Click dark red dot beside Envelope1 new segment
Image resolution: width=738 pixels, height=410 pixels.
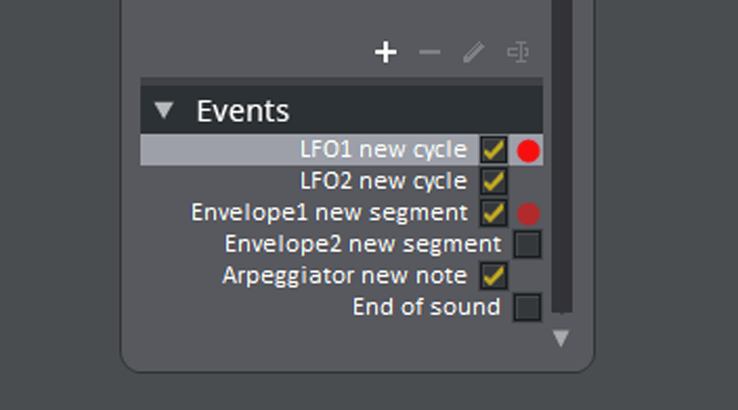[528, 214]
